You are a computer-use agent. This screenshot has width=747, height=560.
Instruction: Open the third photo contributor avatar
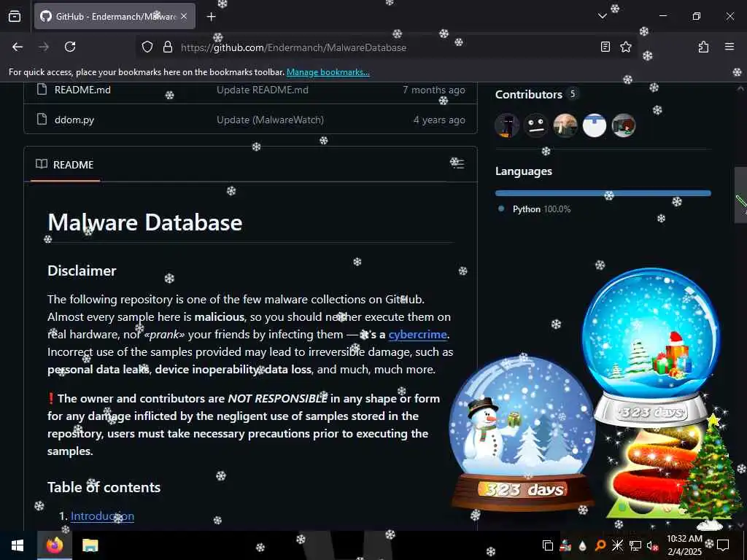pos(565,125)
